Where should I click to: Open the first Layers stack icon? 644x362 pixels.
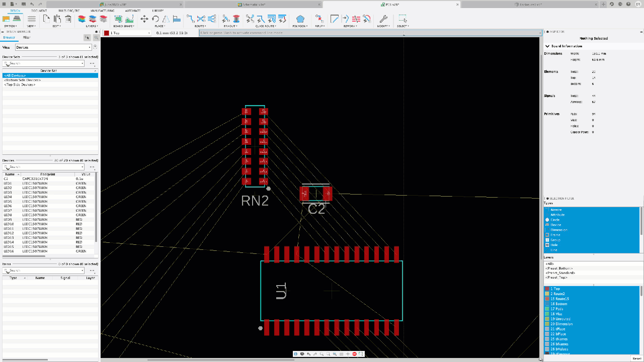pos(82,19)
